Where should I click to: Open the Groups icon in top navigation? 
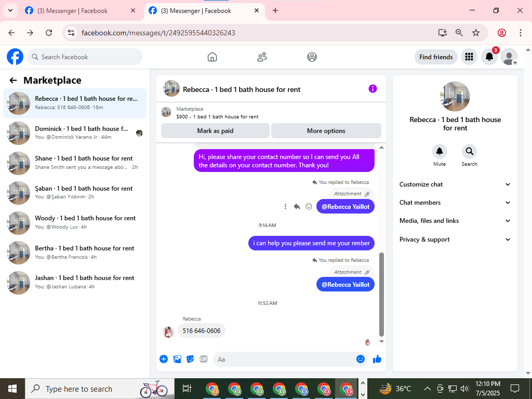click(312, 57)
